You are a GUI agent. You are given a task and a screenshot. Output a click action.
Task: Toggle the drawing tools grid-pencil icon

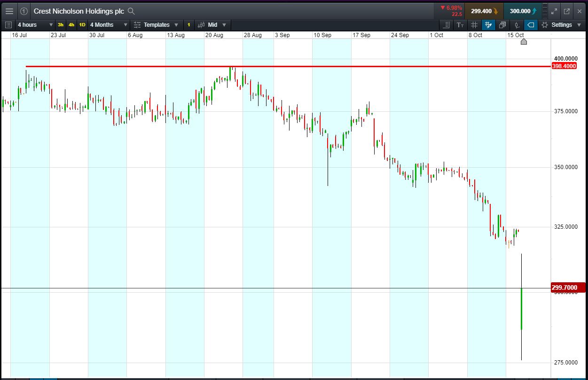click(488, 25)
